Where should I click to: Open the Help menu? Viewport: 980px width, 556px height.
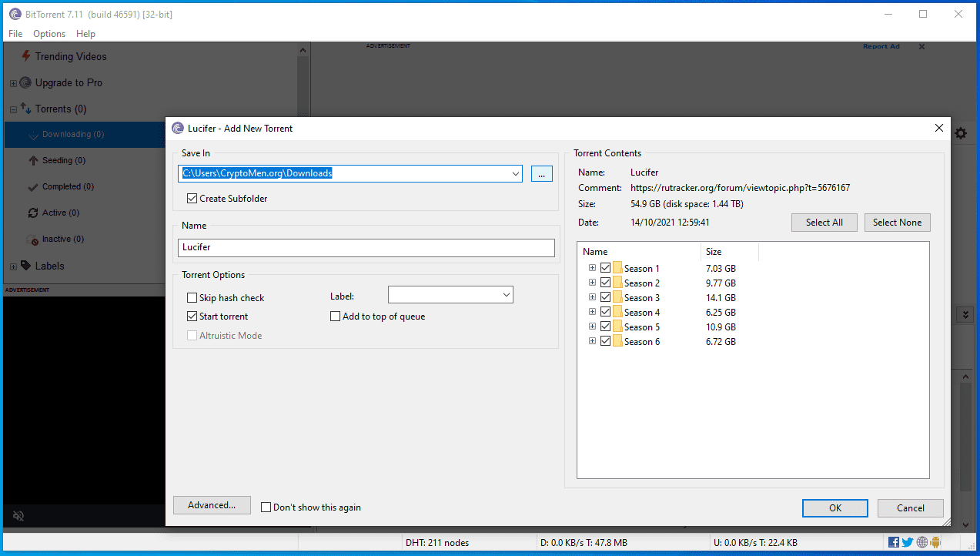86,33
